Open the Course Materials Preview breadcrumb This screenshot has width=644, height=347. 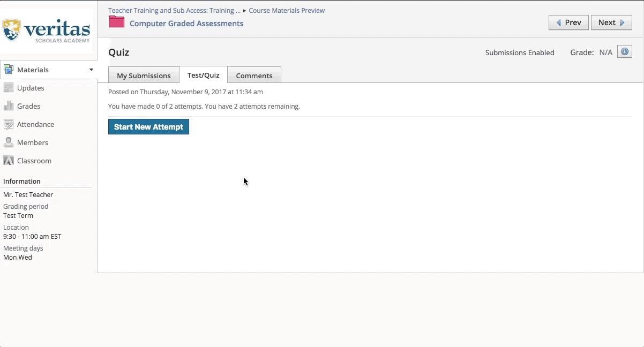(x=286, y=10)
